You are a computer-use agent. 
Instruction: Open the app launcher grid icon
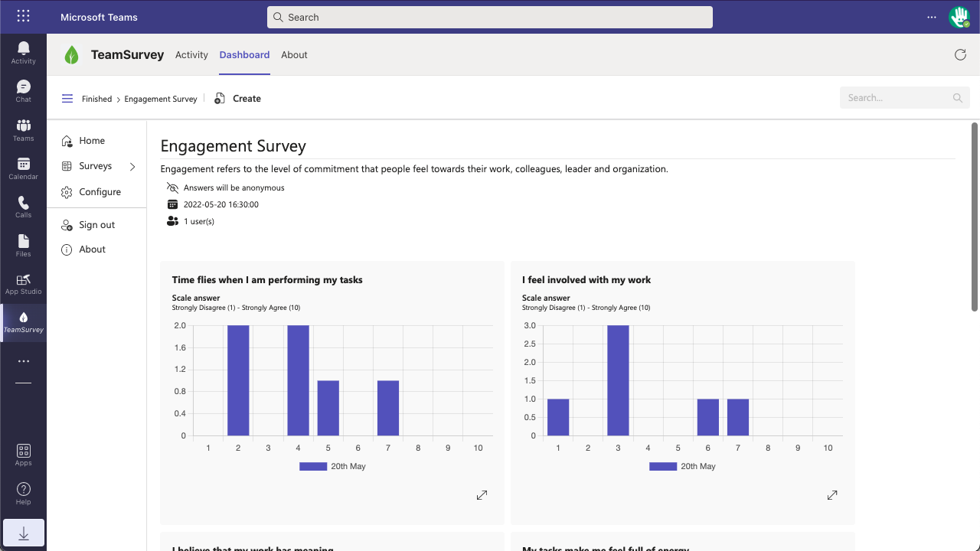(x=23, y=16)
